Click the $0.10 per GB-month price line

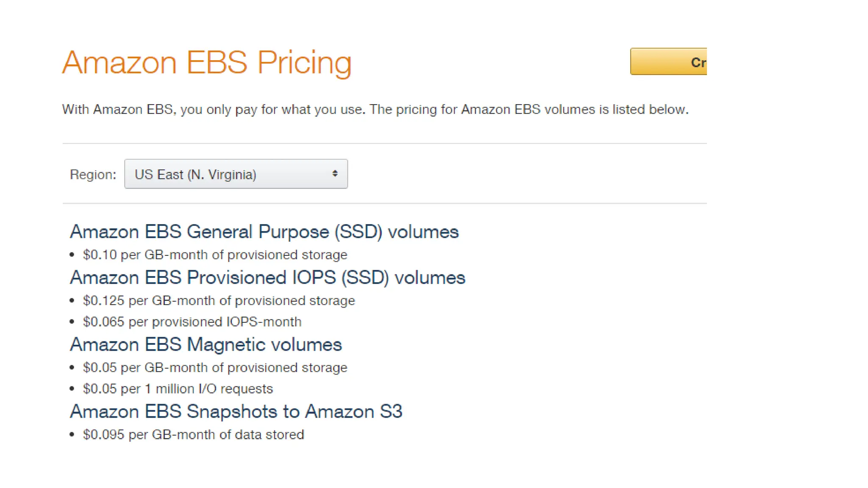[x=215, y=255]
